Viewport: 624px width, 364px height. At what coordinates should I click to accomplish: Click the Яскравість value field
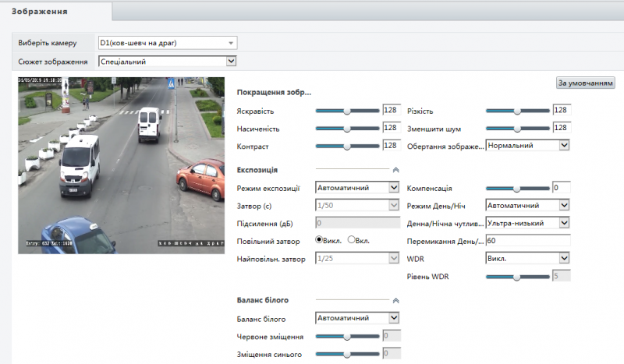392,110
